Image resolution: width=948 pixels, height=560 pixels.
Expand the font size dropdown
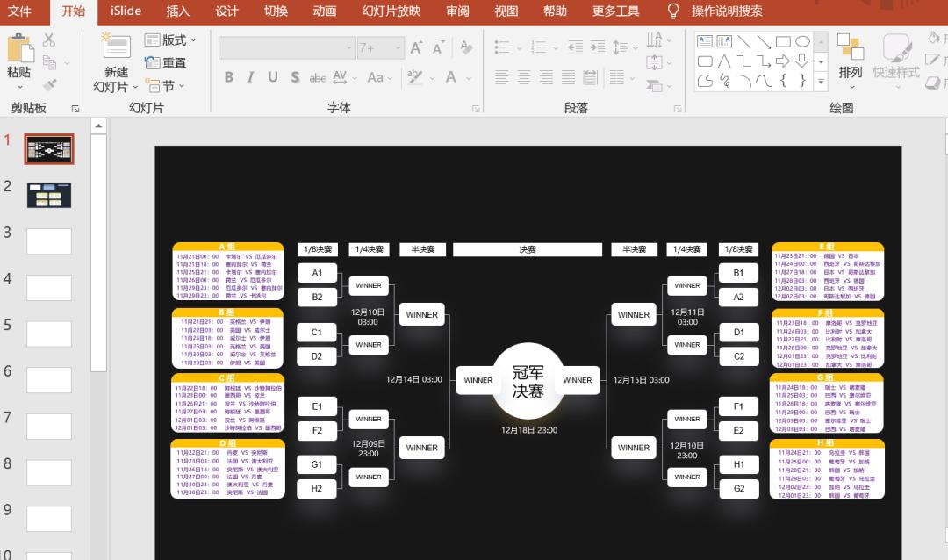(x=397, y=48)
